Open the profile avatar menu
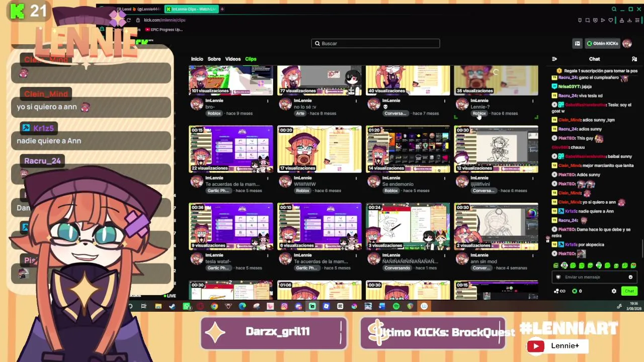The image size is (644, 362). pos(627,44)
